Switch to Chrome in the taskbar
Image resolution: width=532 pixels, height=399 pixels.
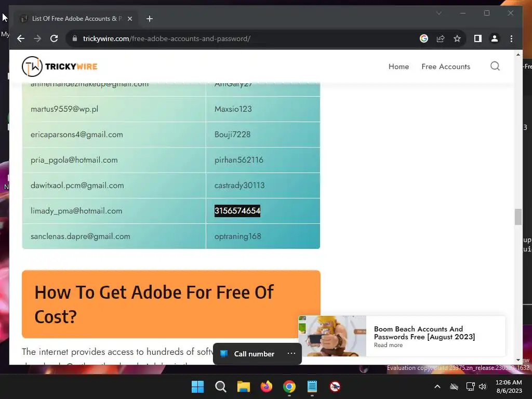(289, 387)
